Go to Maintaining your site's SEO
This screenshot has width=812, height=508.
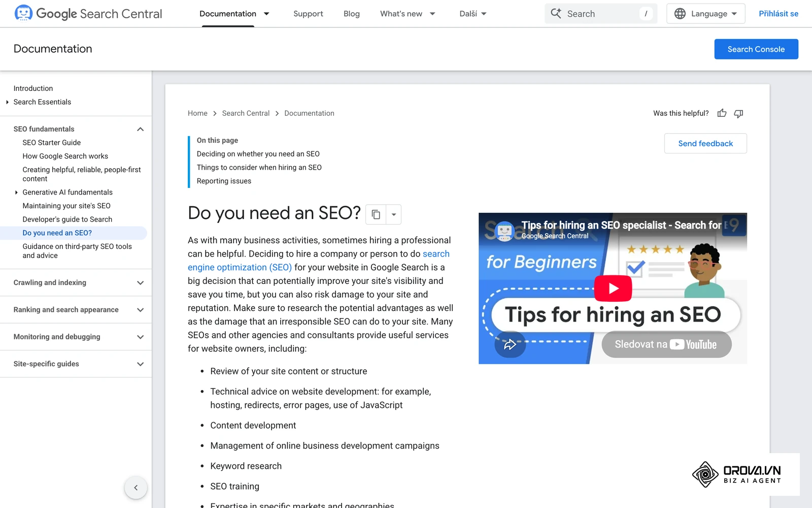point(66,206)
